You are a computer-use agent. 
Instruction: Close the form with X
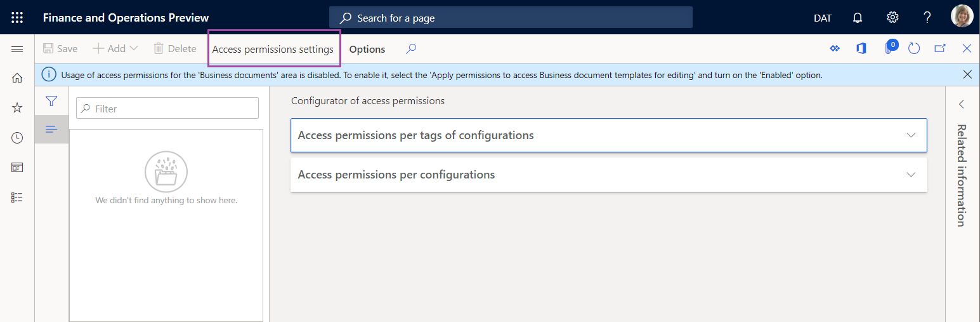point(967,49)
